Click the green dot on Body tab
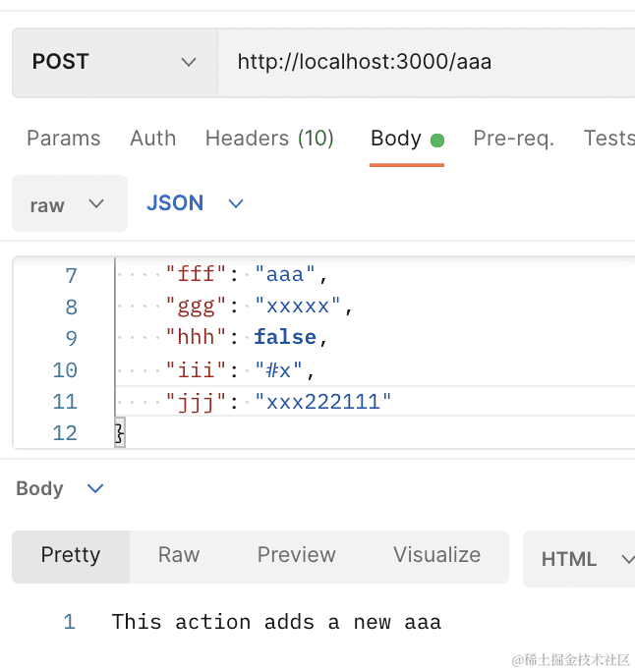This screenshot has height=672, width=635. click(x=437, y=140)
